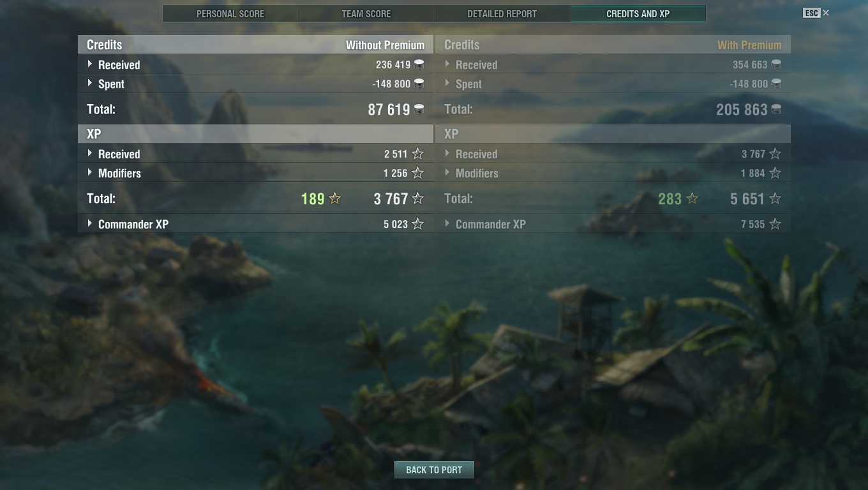This screenshot has width=868, height=490.
Task: Expand Commander XP row without premium
Action: pyautogui.click(x=255, y=224)
